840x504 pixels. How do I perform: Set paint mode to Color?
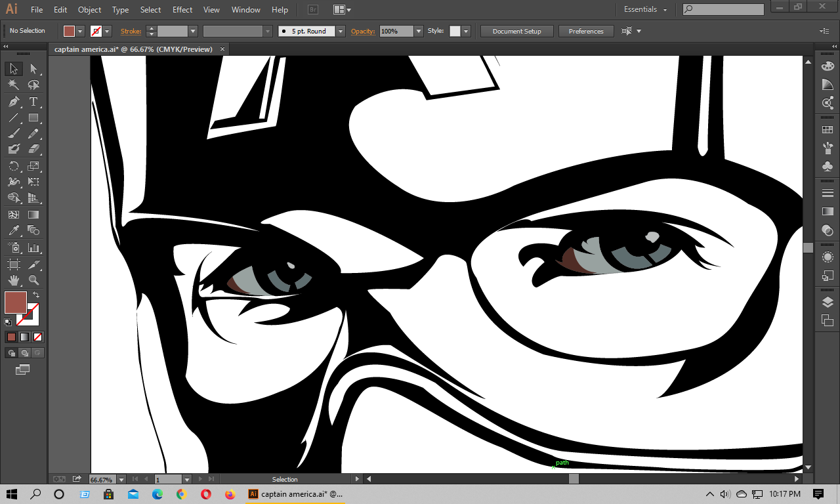(11, 337)
